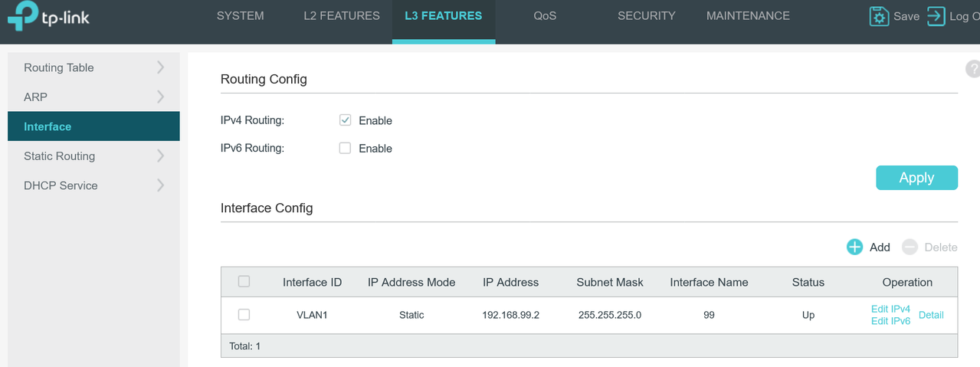Select the L3 FEATURES tab

(x=444, y=16)
